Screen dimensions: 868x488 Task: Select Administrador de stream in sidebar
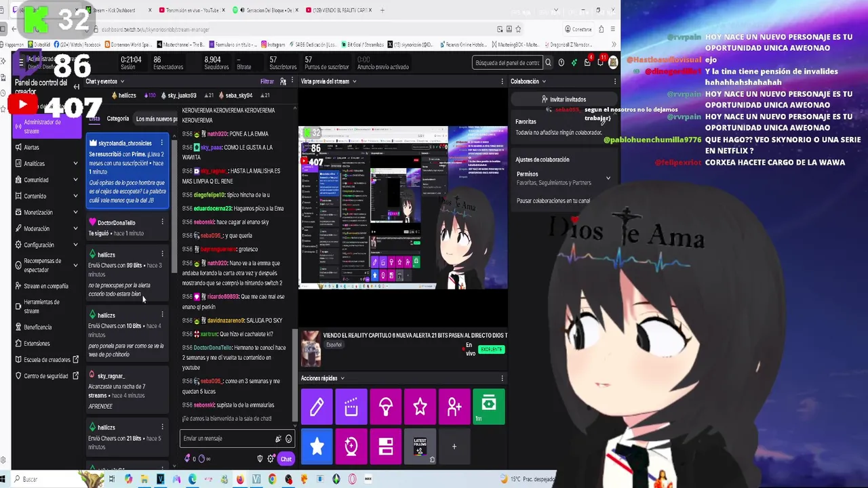click(x=46, y=126)
